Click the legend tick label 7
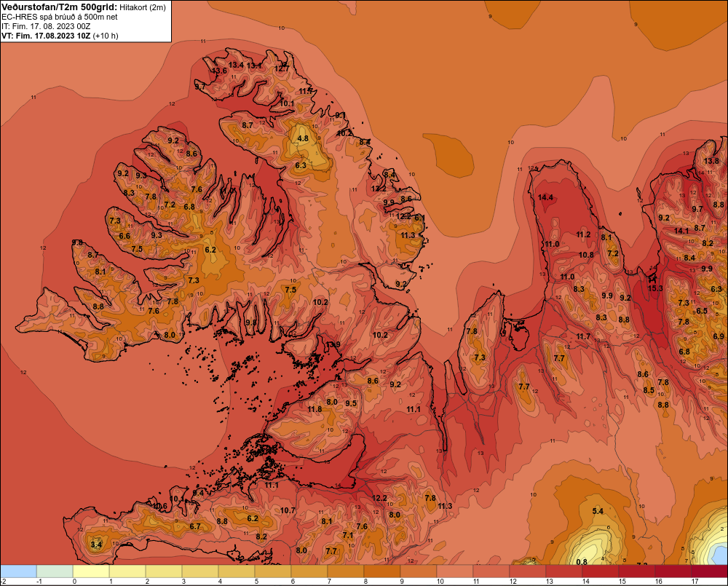 pyautogui.click(x=329, y=582)
